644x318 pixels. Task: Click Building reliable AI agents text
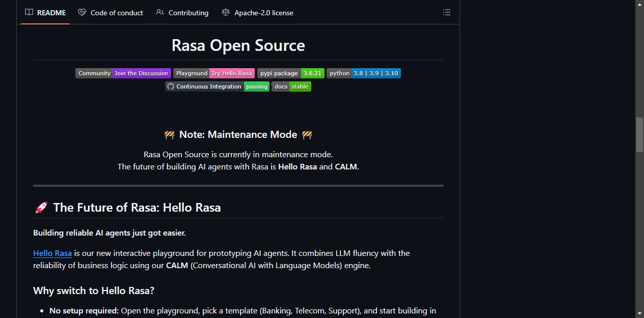(x=110, y=233)
